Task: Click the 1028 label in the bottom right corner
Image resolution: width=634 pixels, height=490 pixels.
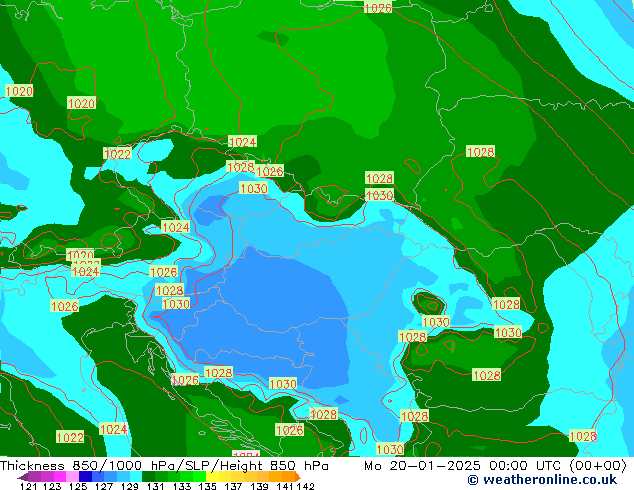Action: [x=583, y=436]
